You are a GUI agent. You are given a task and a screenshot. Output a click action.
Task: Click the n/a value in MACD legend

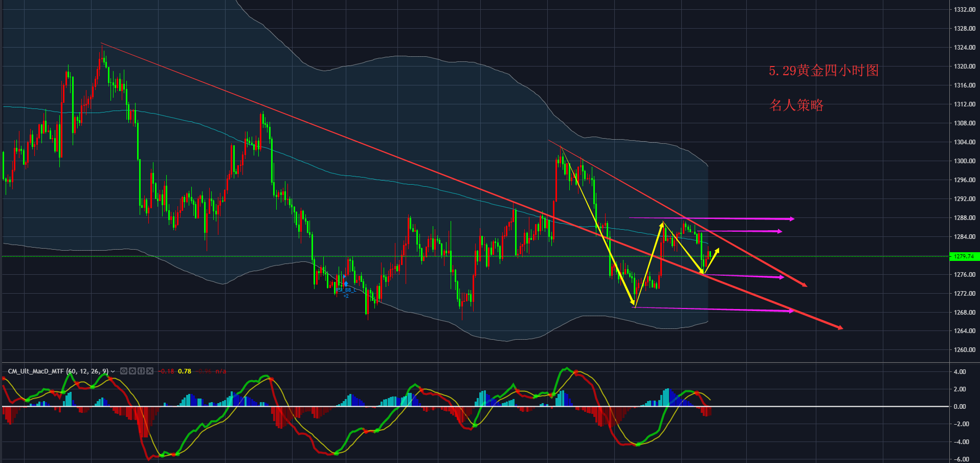(x=220, y=371)
